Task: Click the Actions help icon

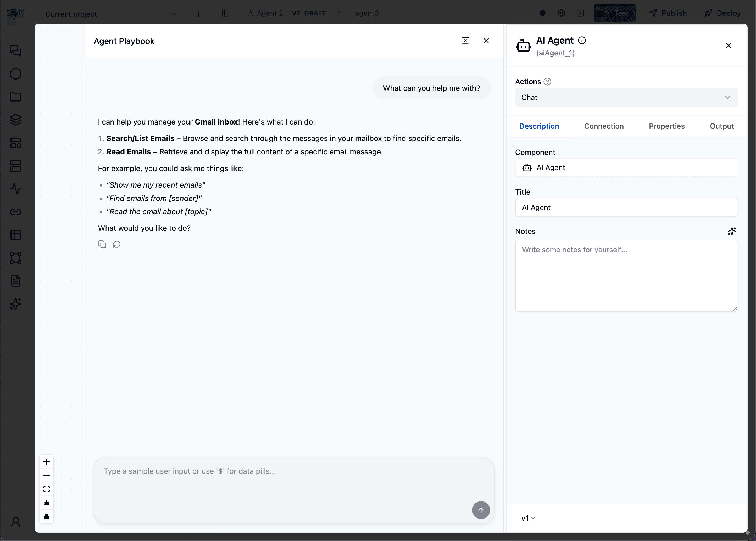Action: (547, 82)
